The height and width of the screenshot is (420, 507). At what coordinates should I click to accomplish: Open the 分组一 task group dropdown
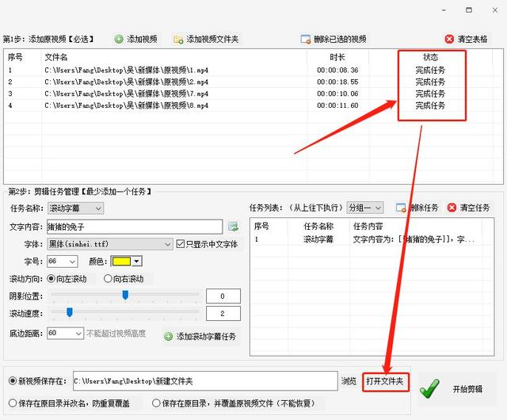pyautogui.click(x=365, y=208)
